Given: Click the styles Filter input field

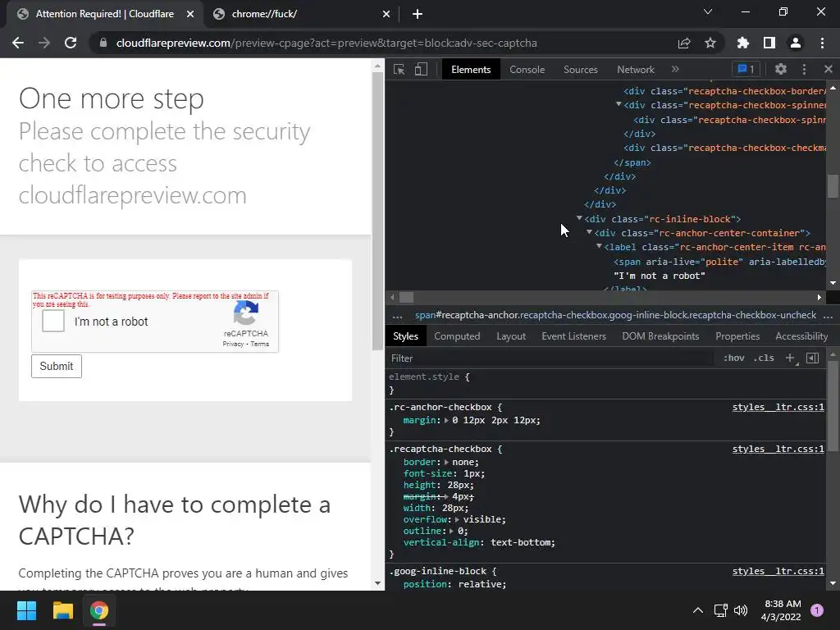Looking at the screenshot, I should click(x=552, y=358).
